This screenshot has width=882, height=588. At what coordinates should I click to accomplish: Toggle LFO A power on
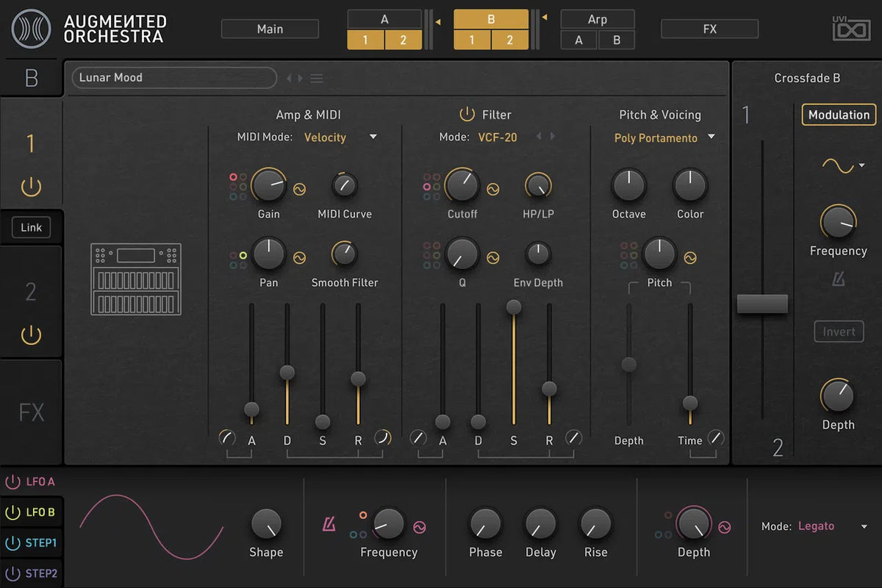tap(13, 482)
